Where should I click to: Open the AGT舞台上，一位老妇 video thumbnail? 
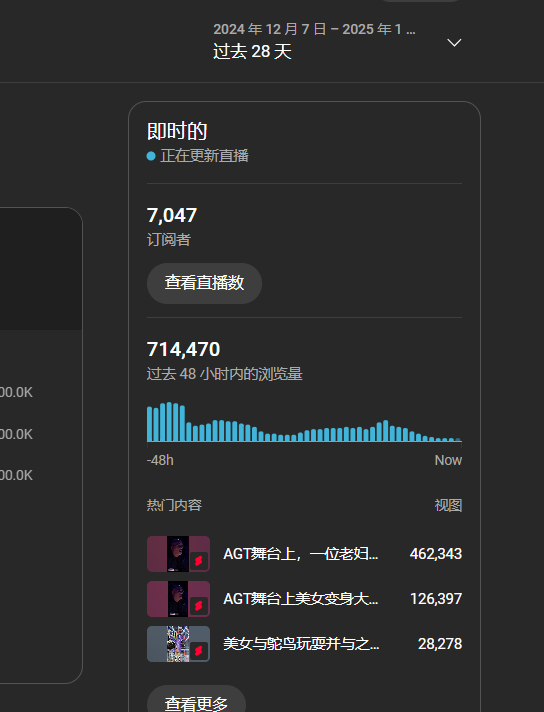point(178,554)
